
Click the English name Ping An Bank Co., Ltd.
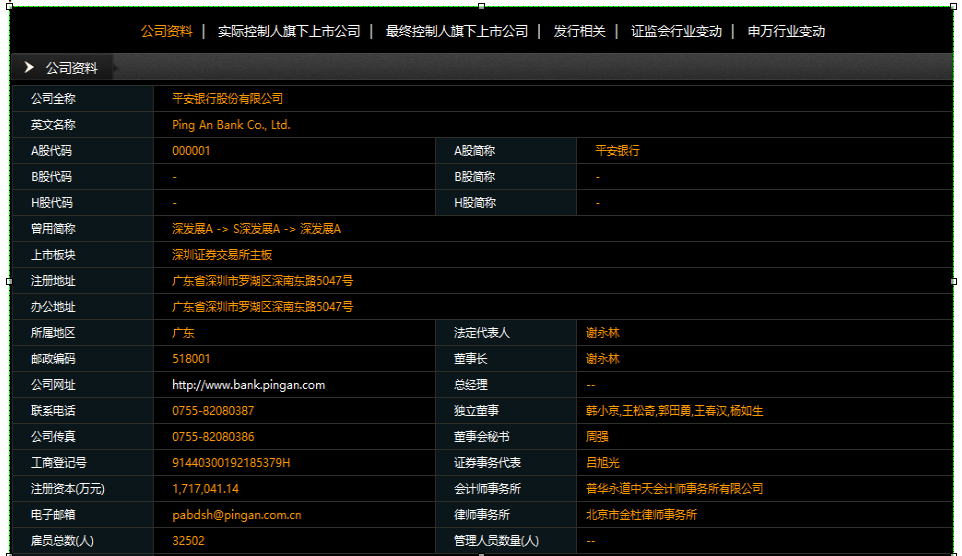click(231, 125)
